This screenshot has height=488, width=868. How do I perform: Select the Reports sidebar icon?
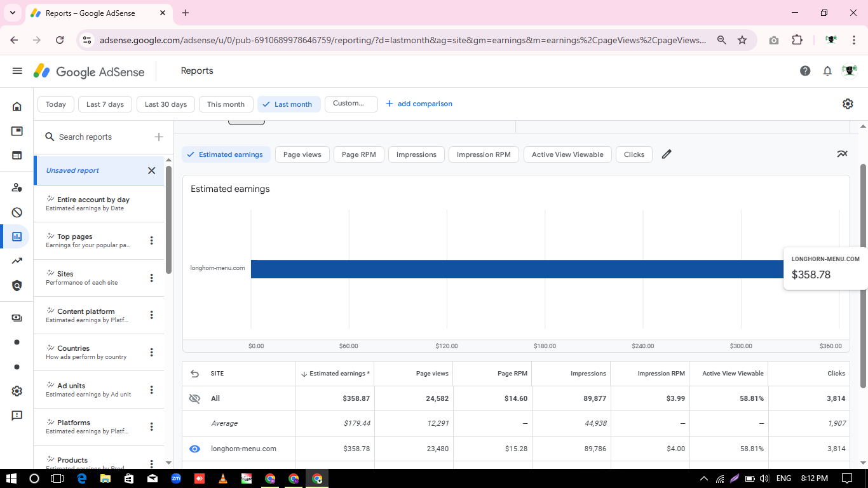coord(17,236)
